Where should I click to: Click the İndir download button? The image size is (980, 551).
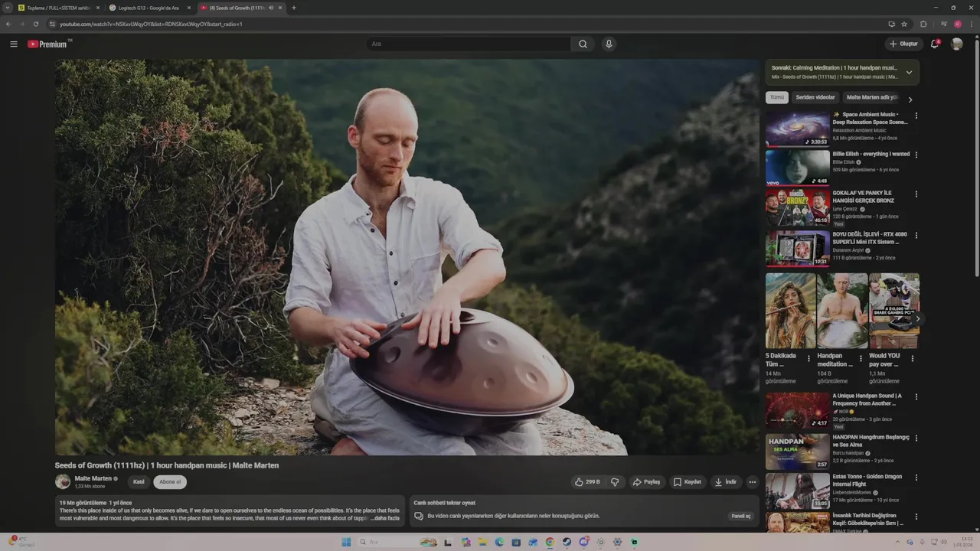point(725,482)
